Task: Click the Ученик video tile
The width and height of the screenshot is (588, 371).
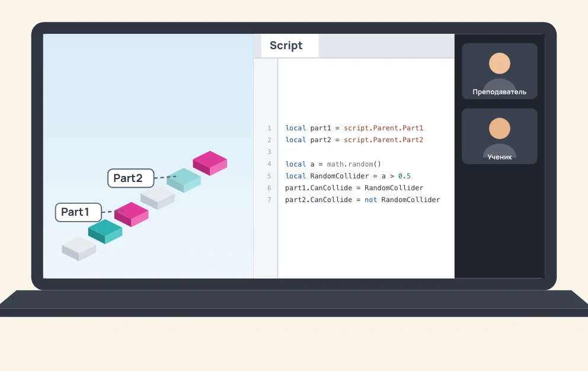Action: tap(500, 136)
